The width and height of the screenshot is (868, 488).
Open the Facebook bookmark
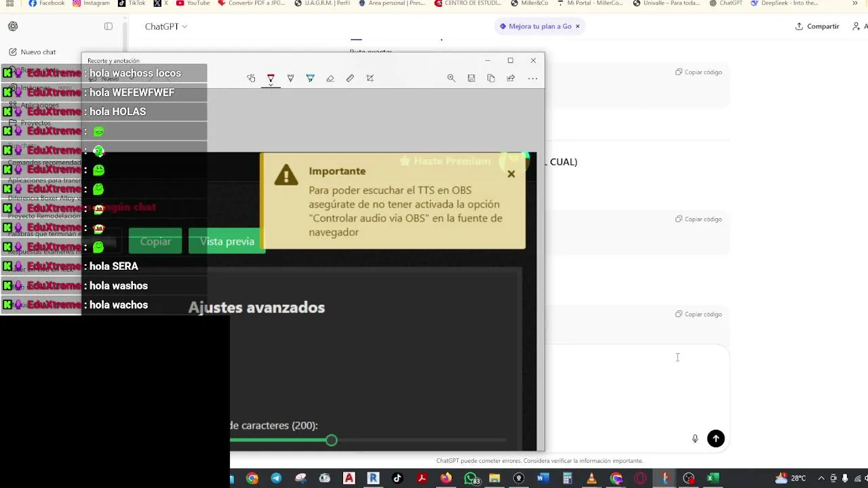pos(47,3)
